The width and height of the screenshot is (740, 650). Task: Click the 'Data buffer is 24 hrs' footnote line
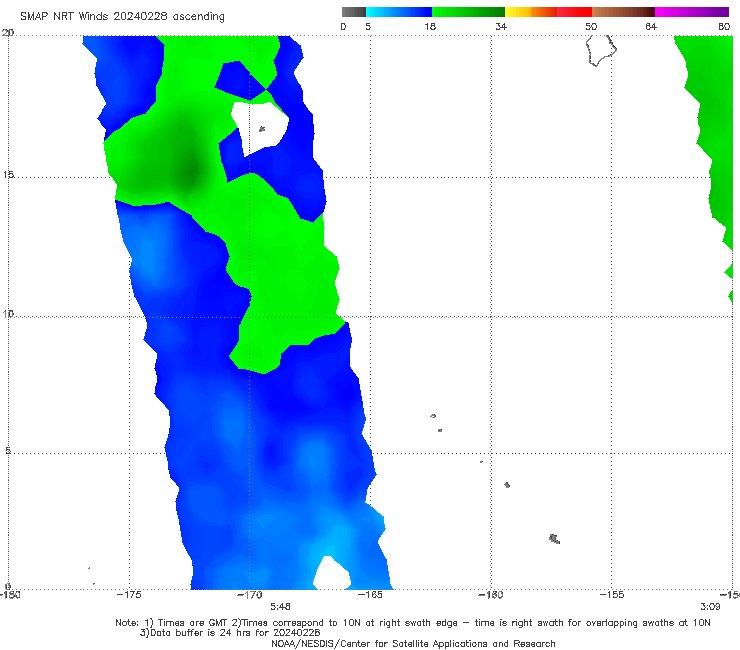tap(230, 633)
